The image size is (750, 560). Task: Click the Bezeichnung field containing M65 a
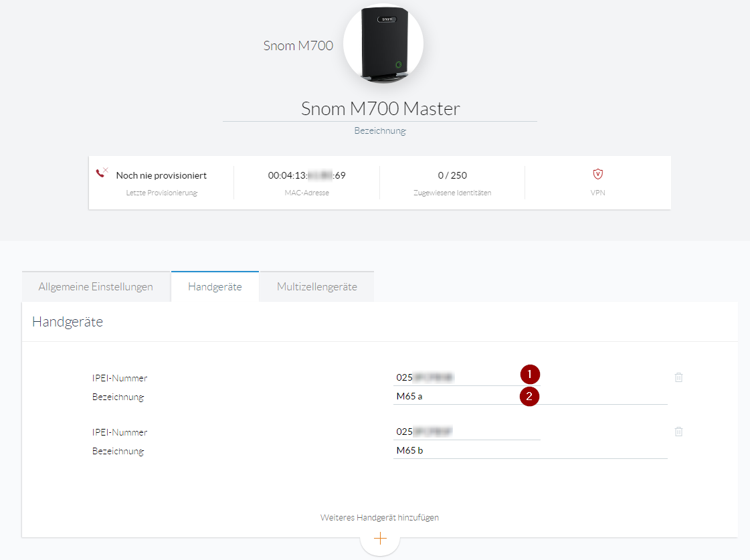click(531, 397)
